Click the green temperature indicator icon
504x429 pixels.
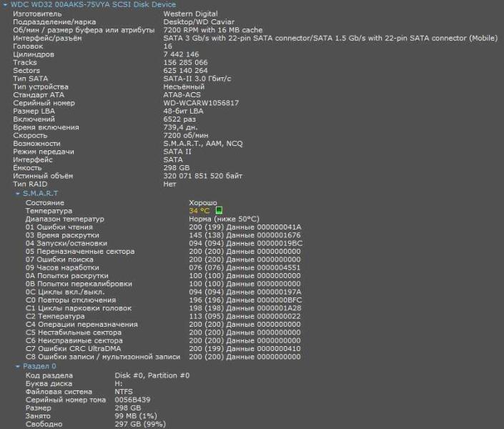click(219, 211)
